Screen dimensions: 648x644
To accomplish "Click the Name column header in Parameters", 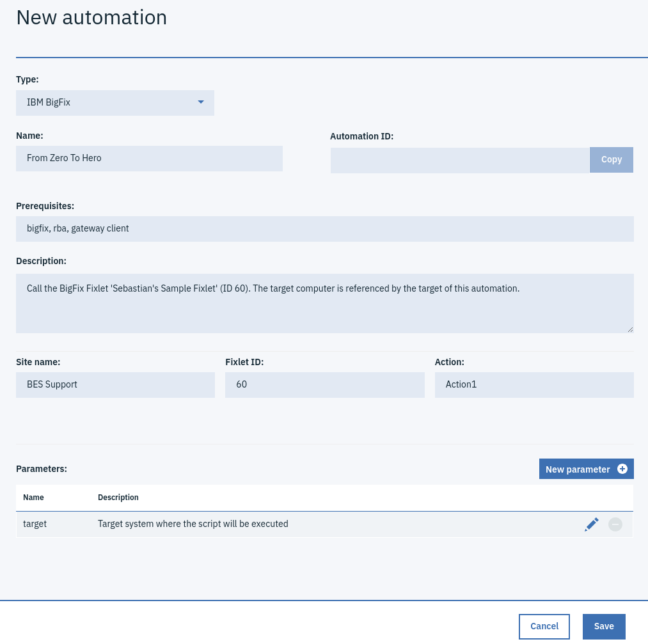I will tap(33, 498).
